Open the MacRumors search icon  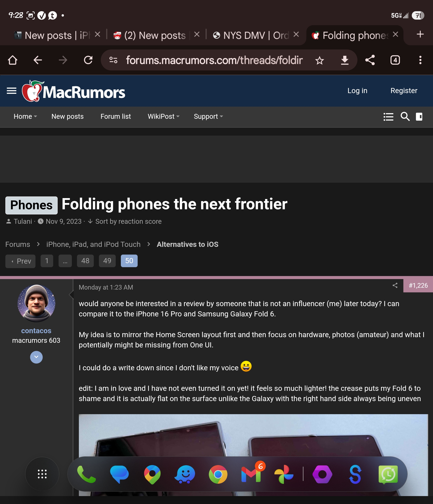(405, 116)
